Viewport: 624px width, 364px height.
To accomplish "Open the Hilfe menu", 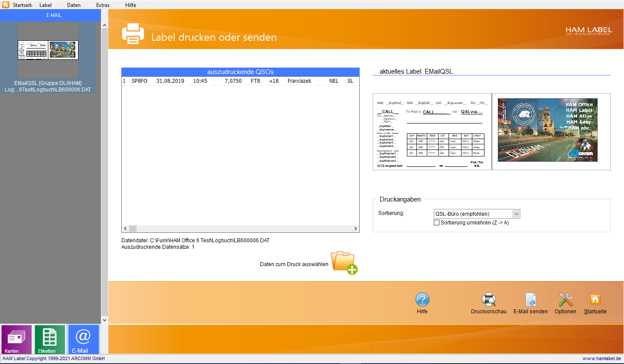I will (x=130, y=5).
